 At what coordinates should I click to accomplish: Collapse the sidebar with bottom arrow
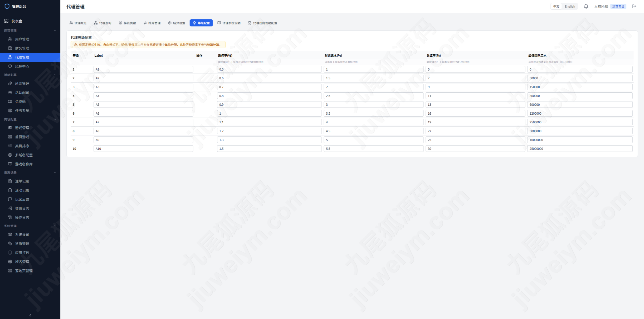[30, 315]
